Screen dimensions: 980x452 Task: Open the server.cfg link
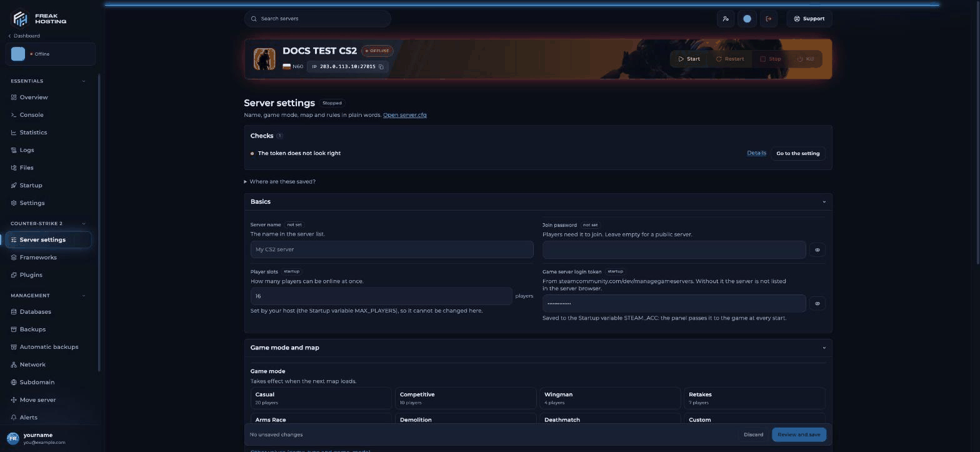[x=405, y=115]
